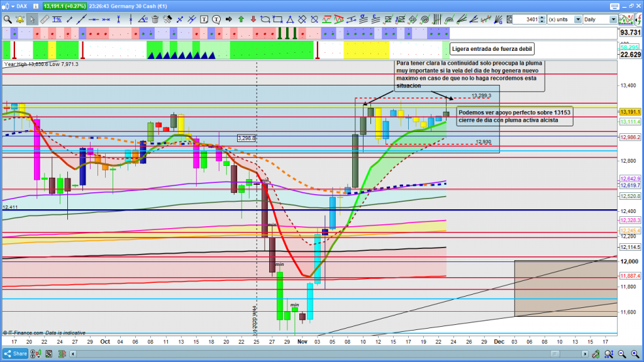This screenshot has height=362, width=644.
Task: Open the Daily timeframe dropdown
Action: click(x=613, y=19)
